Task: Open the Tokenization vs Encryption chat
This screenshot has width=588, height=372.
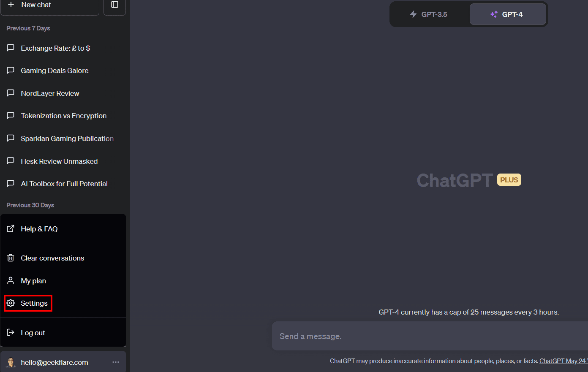Action: (x=64, y=115)
